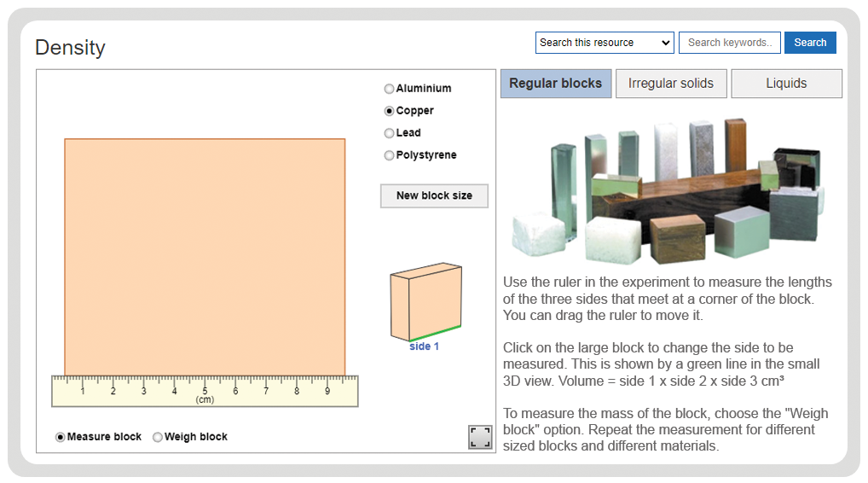Viewport: 868px width, 483px height.
Task: Click the fullscreen expand icon
Action: [480, 436]
